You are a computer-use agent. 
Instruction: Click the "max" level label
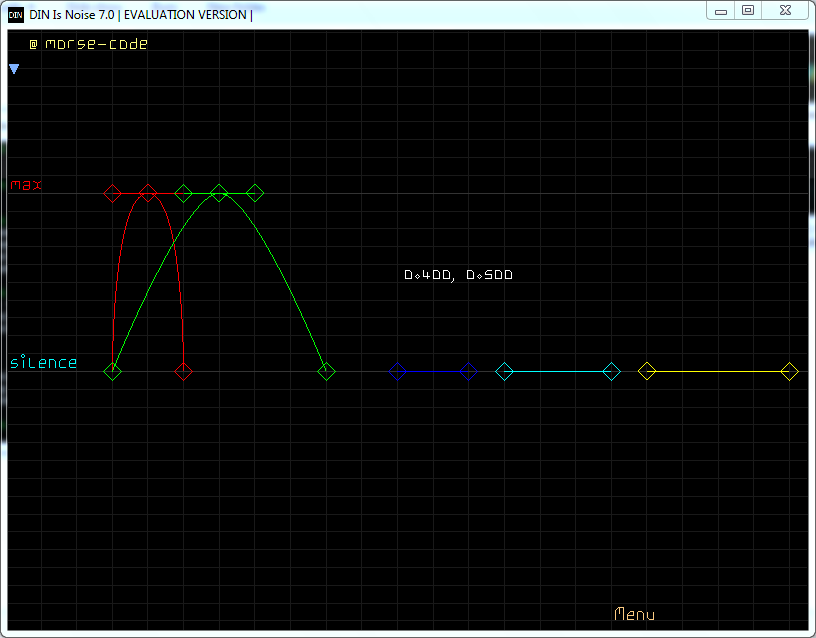click(27, 185)
